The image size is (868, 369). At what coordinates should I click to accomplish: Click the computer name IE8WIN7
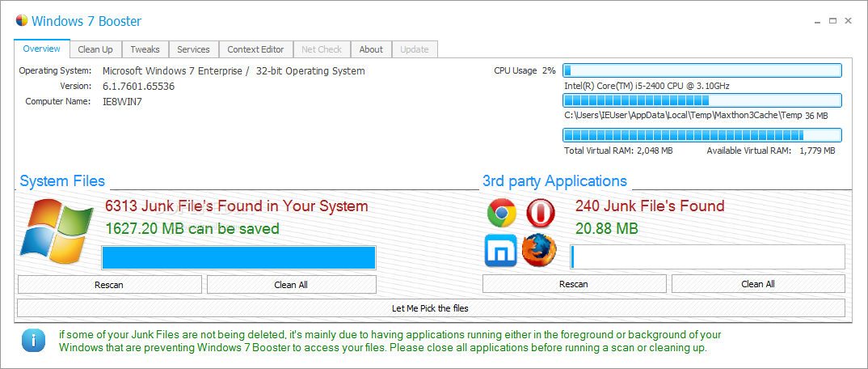(x=122, y=101)
